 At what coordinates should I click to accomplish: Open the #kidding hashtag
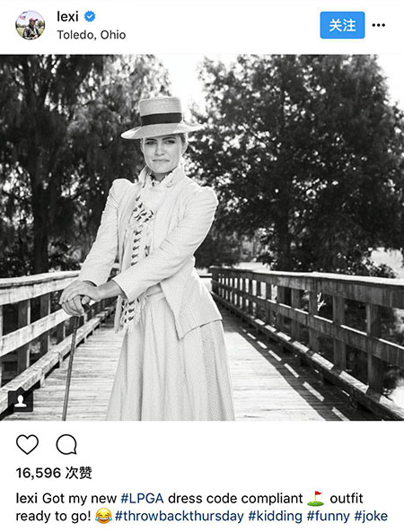(276, 517)
